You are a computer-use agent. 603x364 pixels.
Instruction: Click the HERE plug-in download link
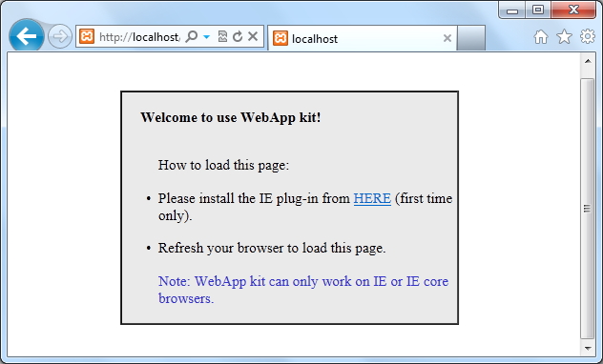coord(372,198)
